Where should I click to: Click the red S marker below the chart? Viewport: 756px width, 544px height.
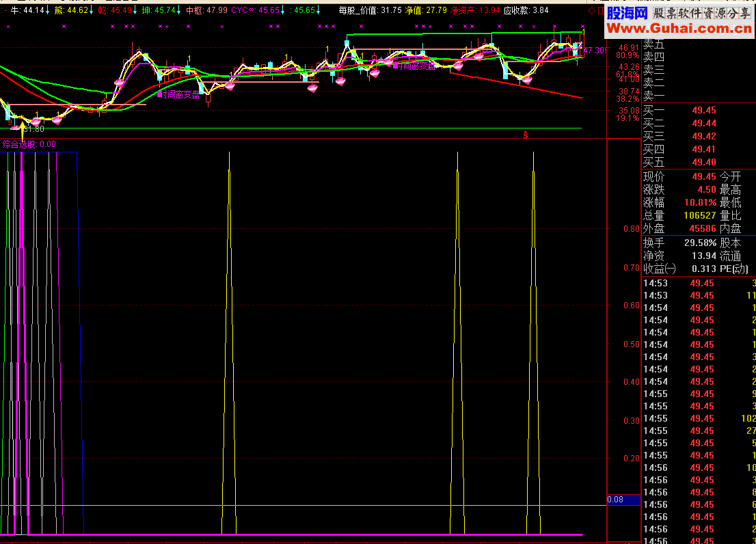pyautogui.click(x=525, y=135)
